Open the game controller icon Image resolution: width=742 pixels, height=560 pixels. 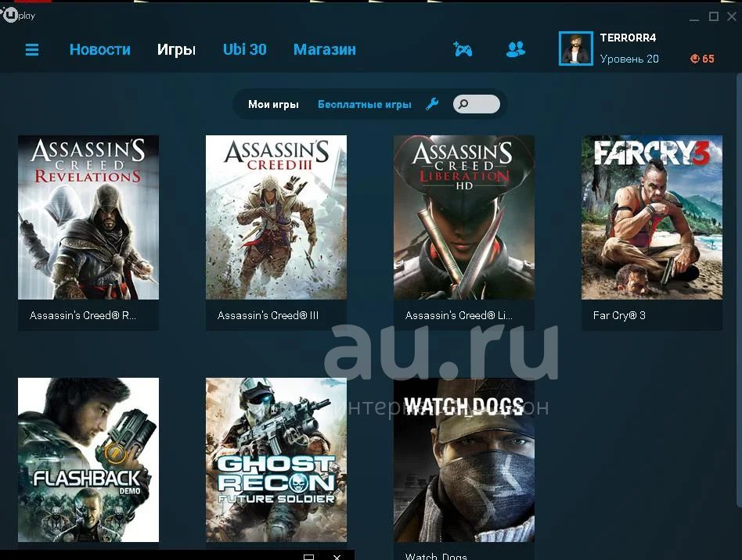coord(463,49)
